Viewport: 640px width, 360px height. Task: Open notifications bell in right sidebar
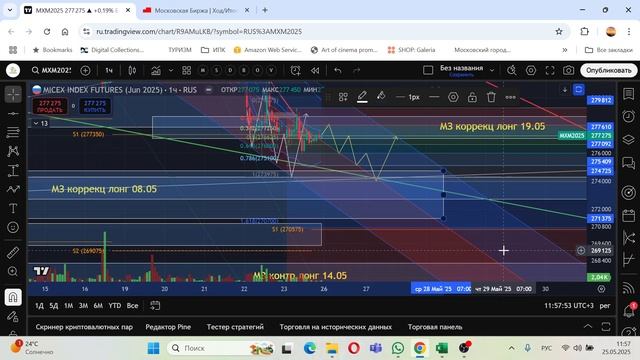click(x=629, y=311)
